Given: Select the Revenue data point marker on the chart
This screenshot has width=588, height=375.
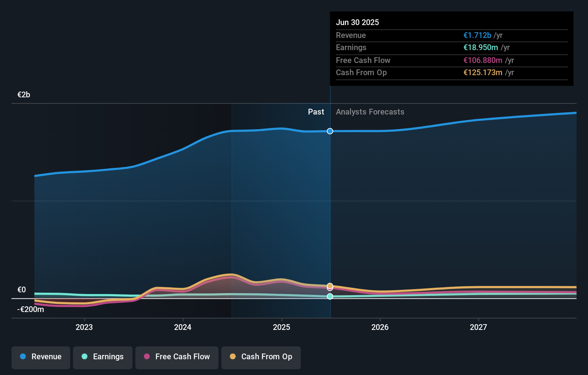Looking at the screenshot, I should 329,131.
